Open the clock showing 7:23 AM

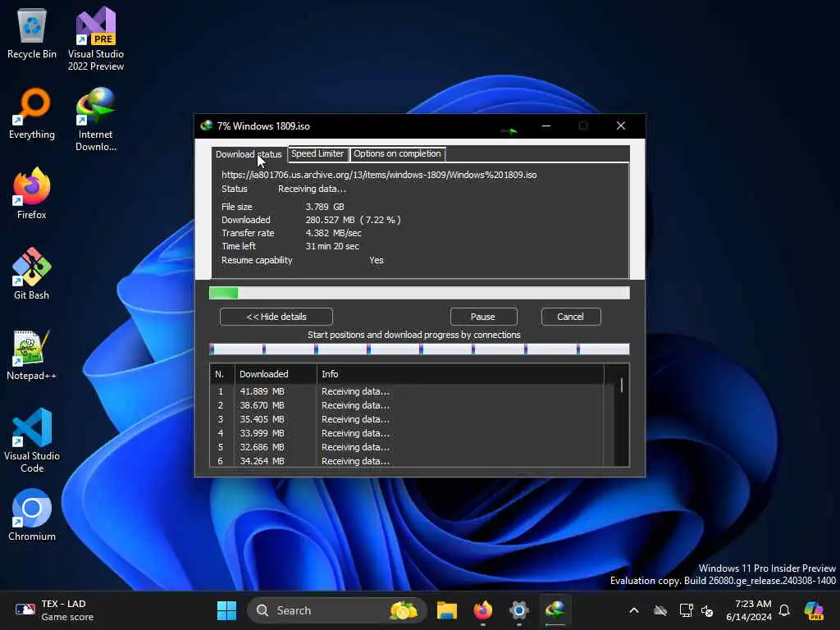coord(749,610)
